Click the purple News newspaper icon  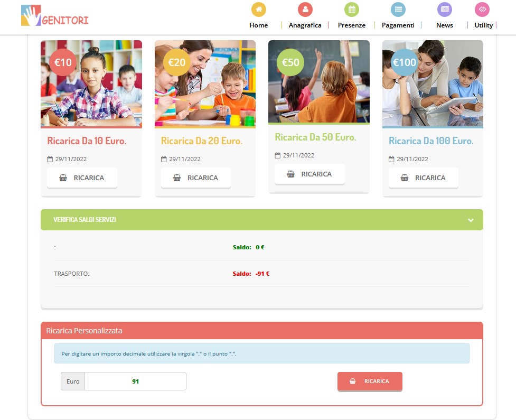click(x=445, y=10)
